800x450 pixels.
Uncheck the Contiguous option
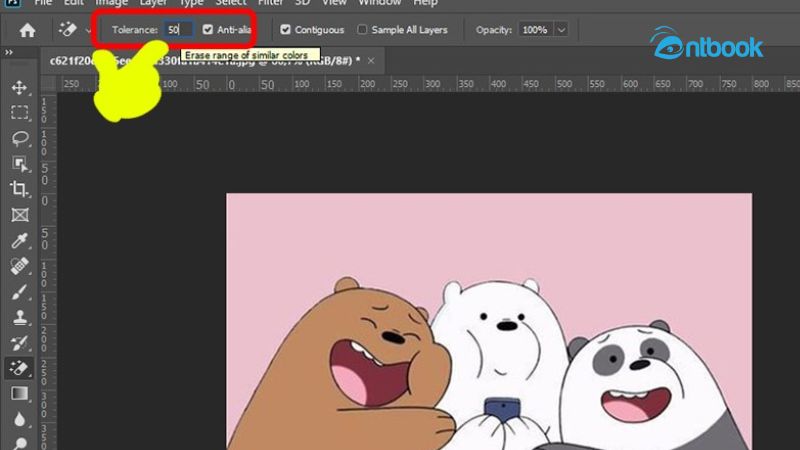tap(285, 30)
